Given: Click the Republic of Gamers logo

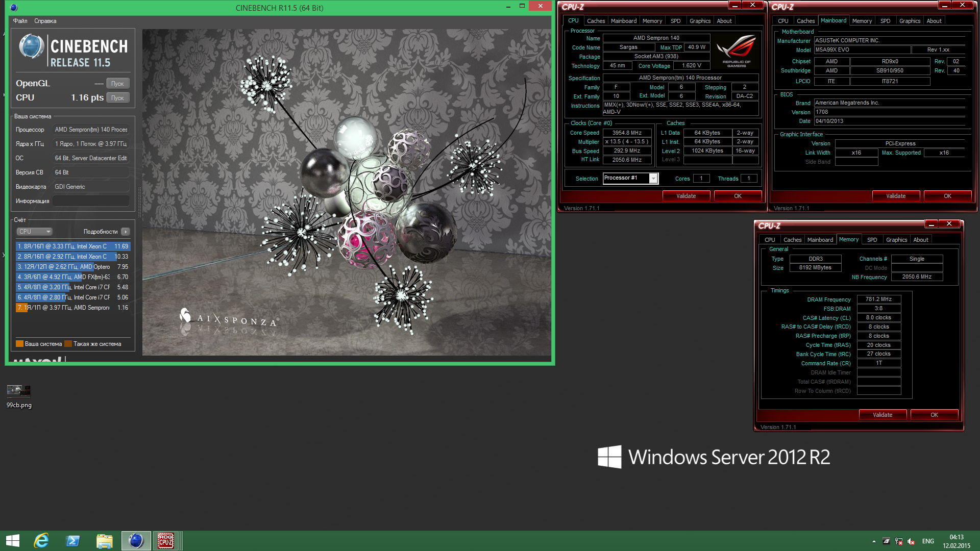Looking at the screenshot, I should [x=737, y=51].
